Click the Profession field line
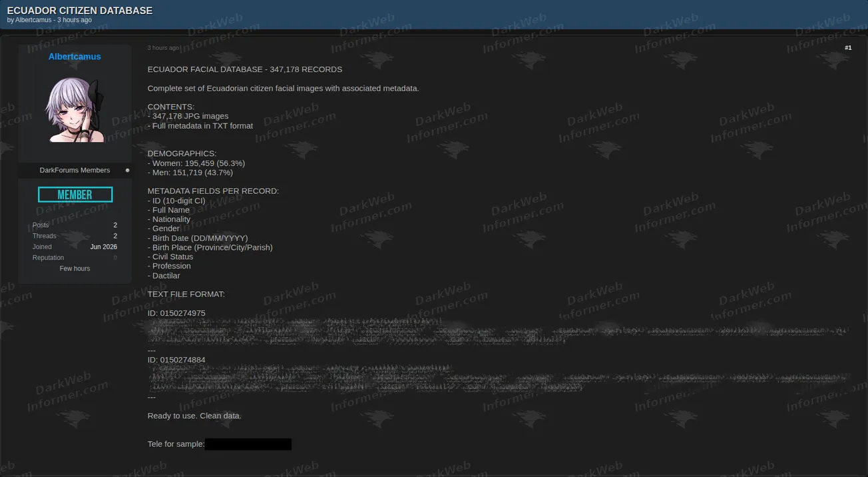The height and width of the screenshot is (477, 868). point(169,266)
